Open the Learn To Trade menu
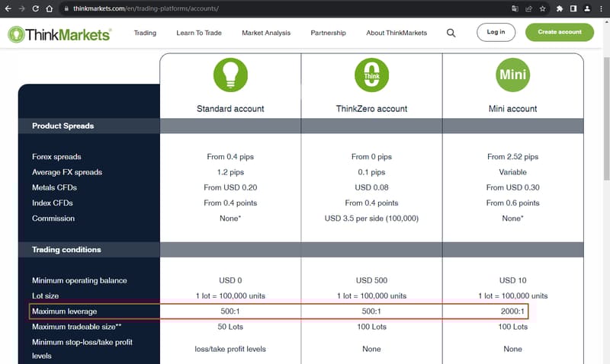 tap(199, 33)
